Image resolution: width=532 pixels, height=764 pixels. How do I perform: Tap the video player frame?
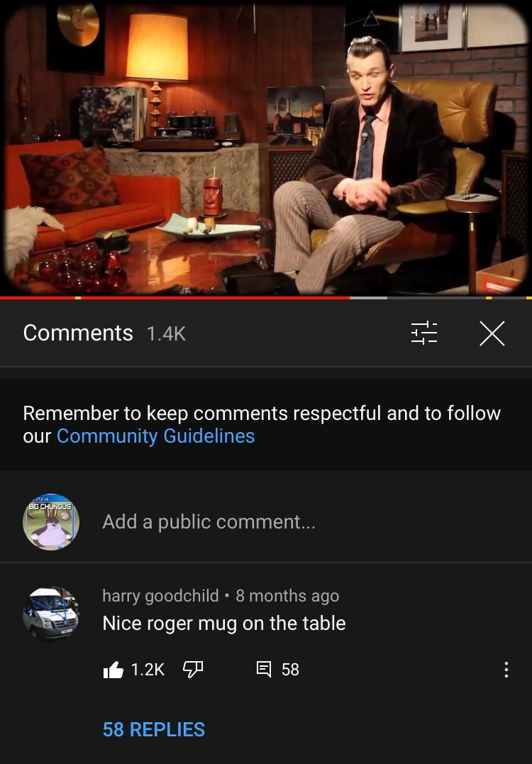(266, 148)
